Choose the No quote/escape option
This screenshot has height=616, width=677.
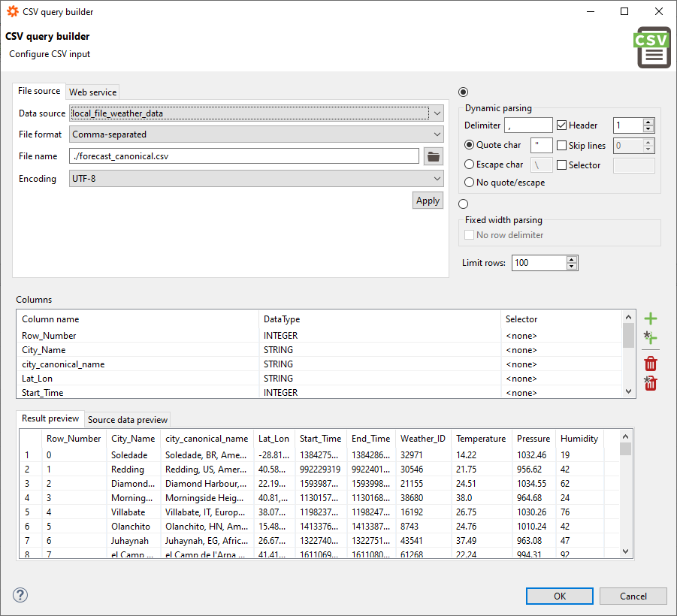click(470, 182)
